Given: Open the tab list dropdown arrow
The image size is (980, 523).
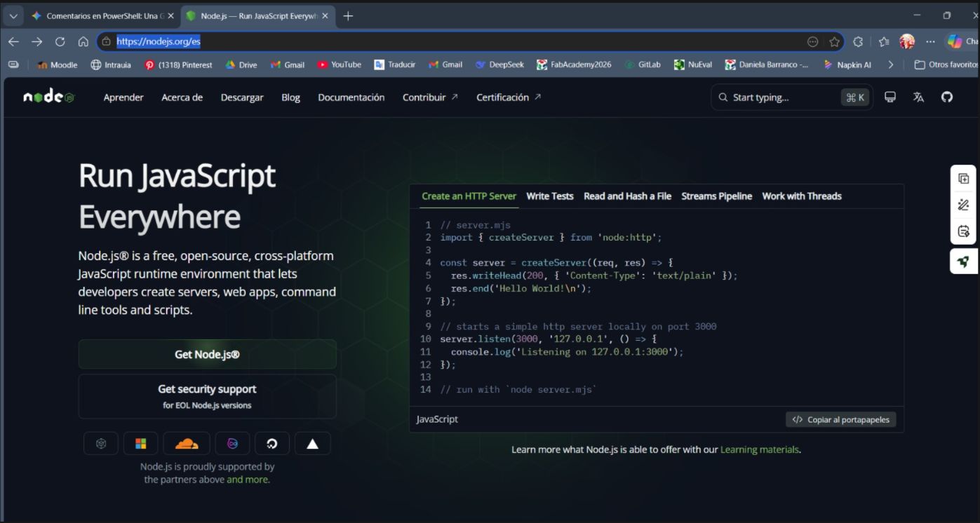Looking at the screenshot, I should 13,16.
